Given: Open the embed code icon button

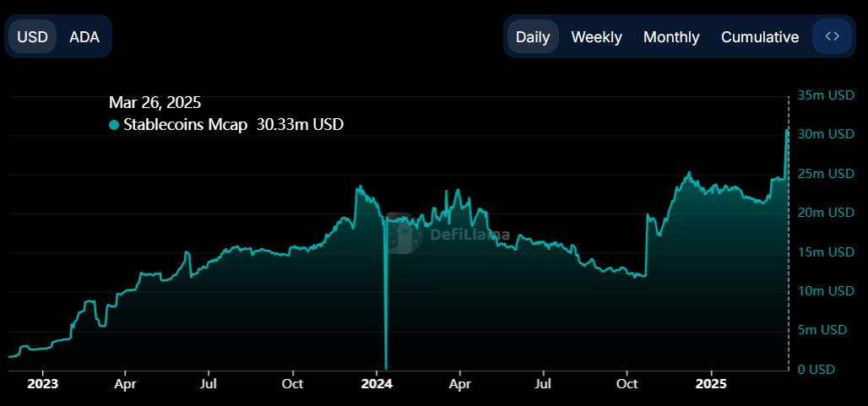Looking at the screenshot, I should pyautogui.click(x=832, y=36).
